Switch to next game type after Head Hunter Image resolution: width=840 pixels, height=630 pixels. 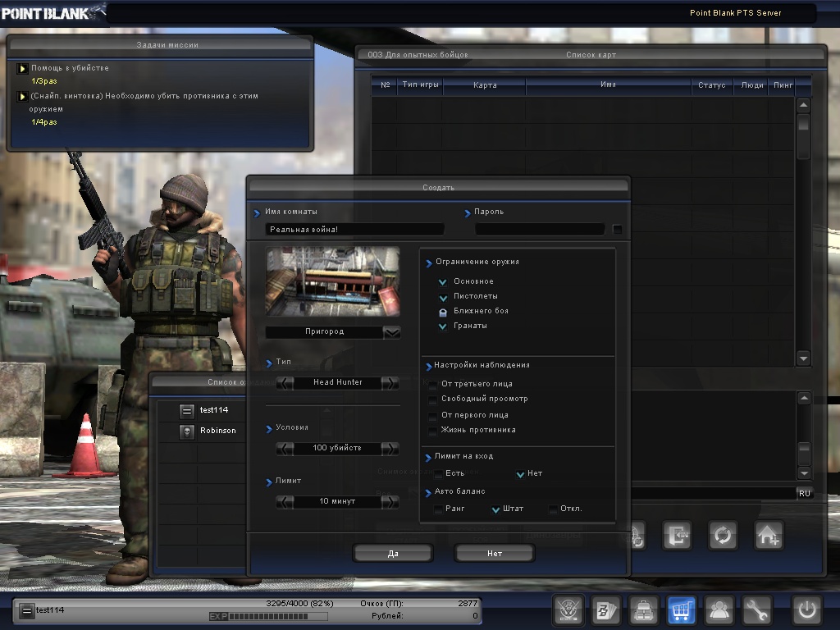[390, 382]
